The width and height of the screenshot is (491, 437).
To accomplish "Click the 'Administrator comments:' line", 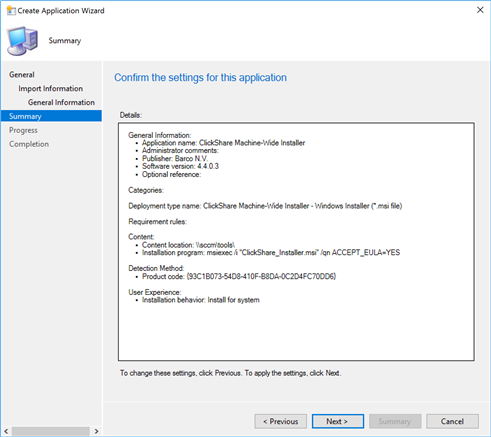I will [180, 151].
